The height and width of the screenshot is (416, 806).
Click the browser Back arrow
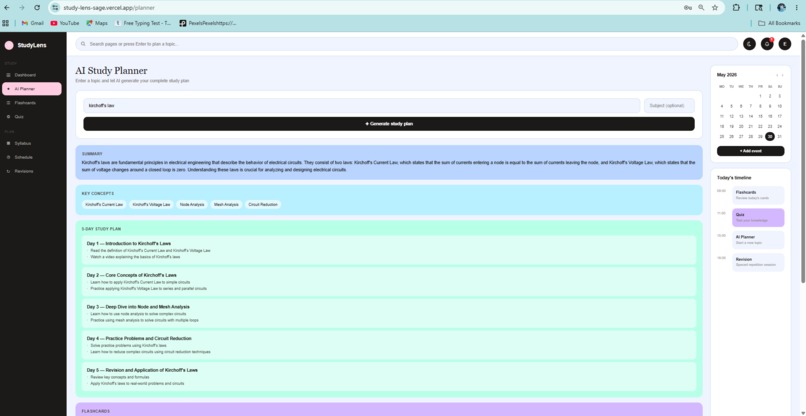[7, 8]
